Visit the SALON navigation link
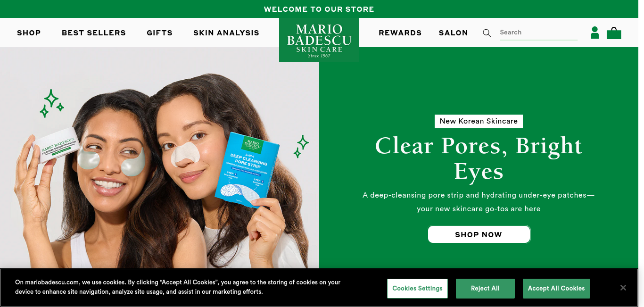This screenshot has width=644, height=307. pos(454,33)
